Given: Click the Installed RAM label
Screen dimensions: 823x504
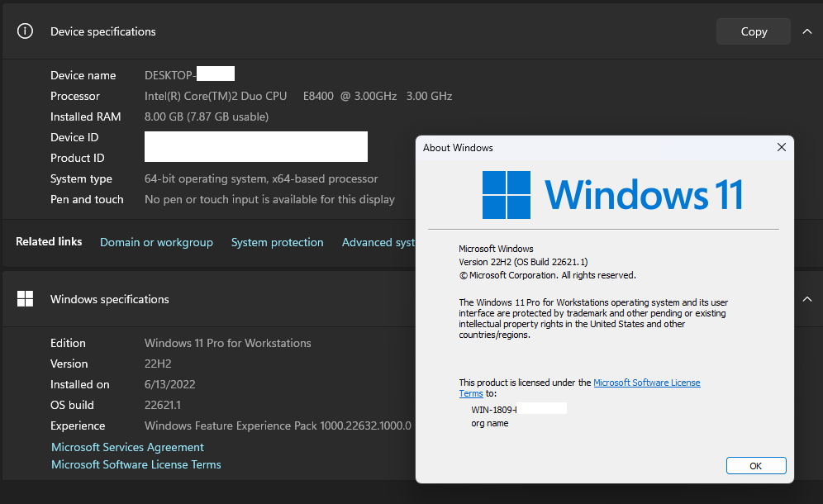Looking at the screenshot, I should coord(86,116).
